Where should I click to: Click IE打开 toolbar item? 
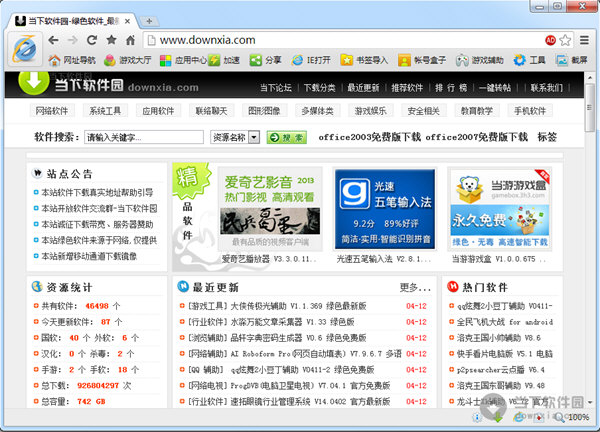click(x=311, y=60)
